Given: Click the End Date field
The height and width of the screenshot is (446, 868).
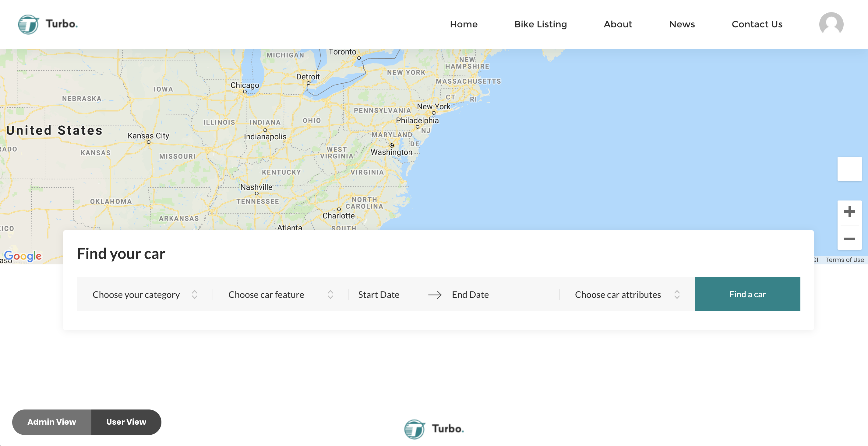Looking at the screenshot, I should click(470, 294).
